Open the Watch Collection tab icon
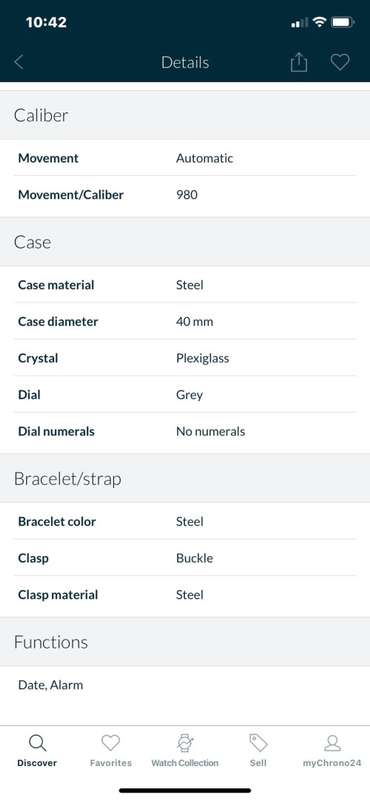370x800 pixels. tap(185, 743)
